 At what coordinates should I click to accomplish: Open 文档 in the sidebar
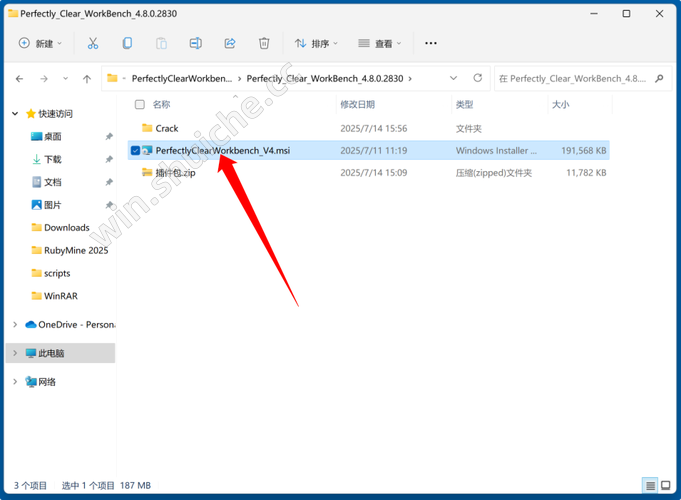coord(53,182)
